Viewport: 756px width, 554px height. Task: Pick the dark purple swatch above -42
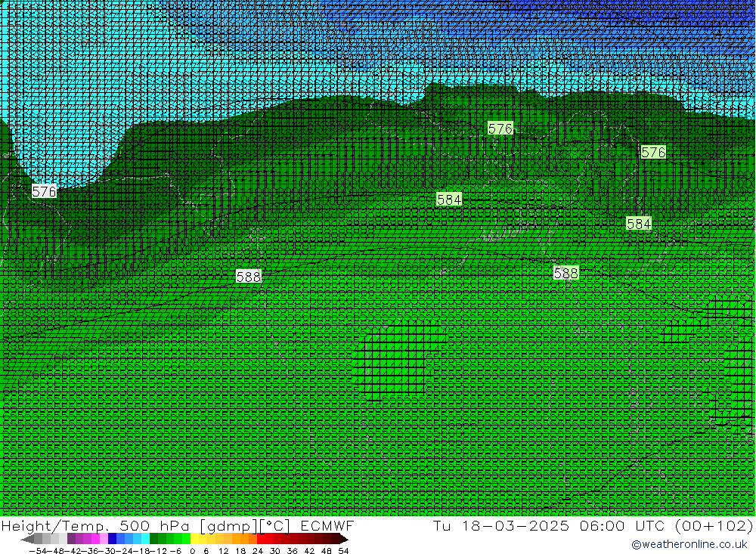coord(71,539)
